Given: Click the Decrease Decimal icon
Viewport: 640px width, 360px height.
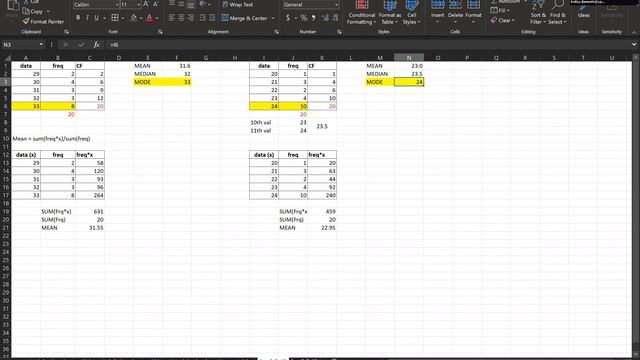Looking at the screenshot, I should click(x=335, y=18).
